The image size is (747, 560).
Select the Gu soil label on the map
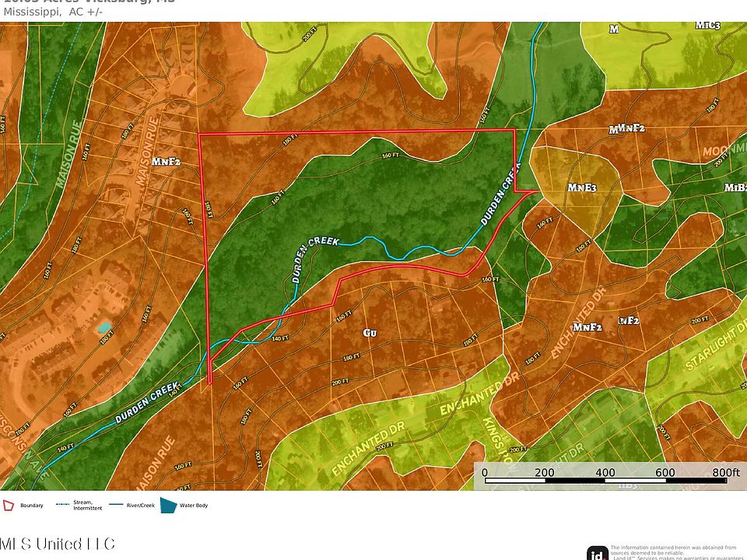[370, 333]
